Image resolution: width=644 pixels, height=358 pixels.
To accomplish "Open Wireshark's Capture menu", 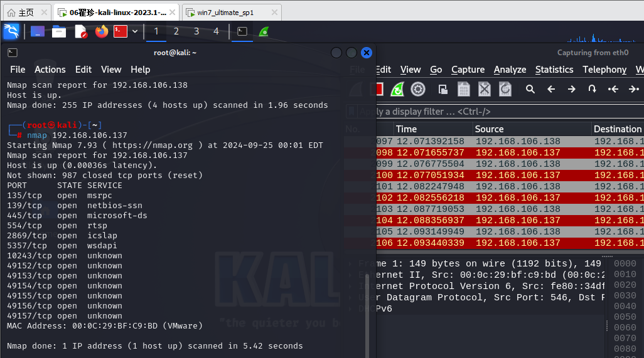I will (x=468, y=70).
